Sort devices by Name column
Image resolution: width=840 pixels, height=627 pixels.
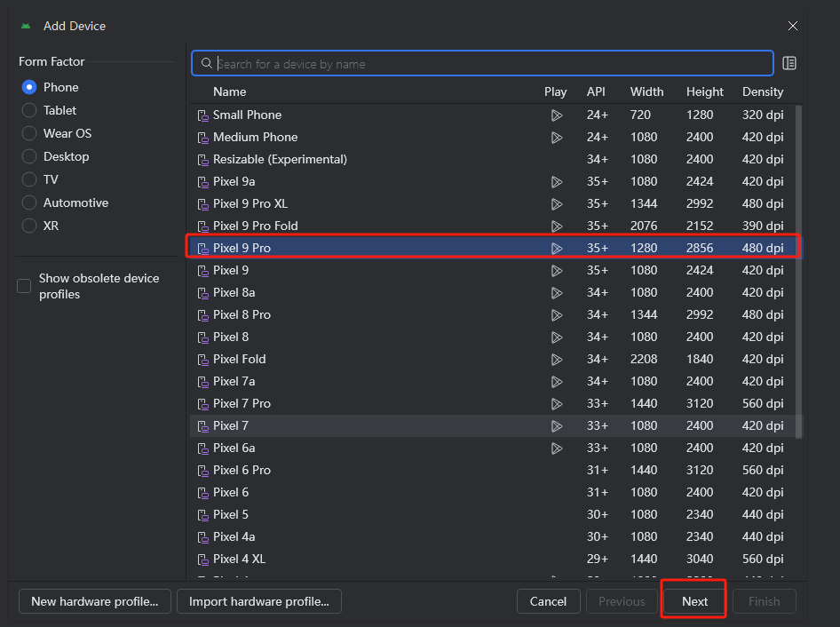pyautogui.click(x=229, y=91)
